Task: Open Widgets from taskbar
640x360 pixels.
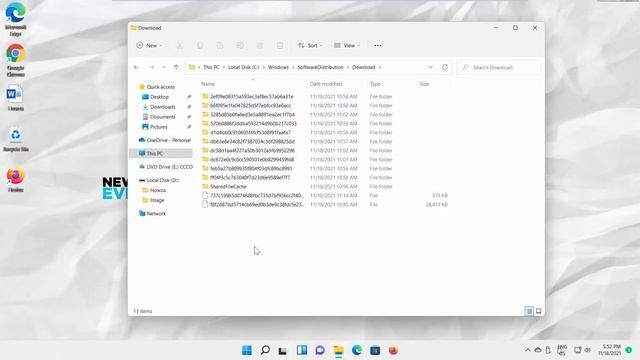Action: click(x=302, y=350)
